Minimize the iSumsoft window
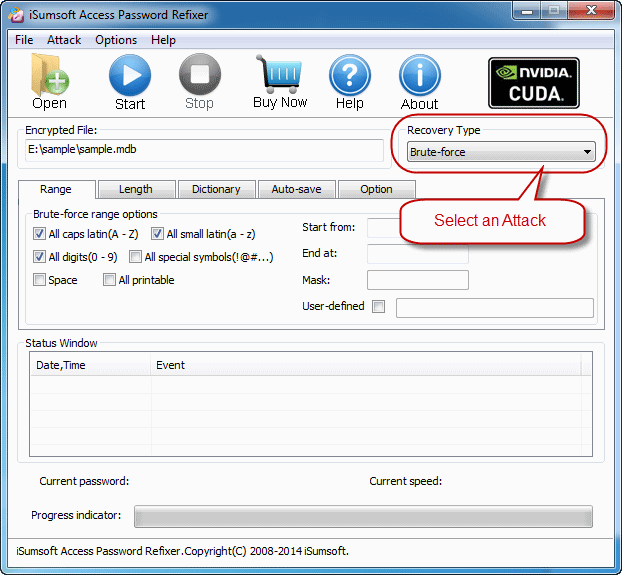This screenshot has width=622, height=575. [526, 11]
